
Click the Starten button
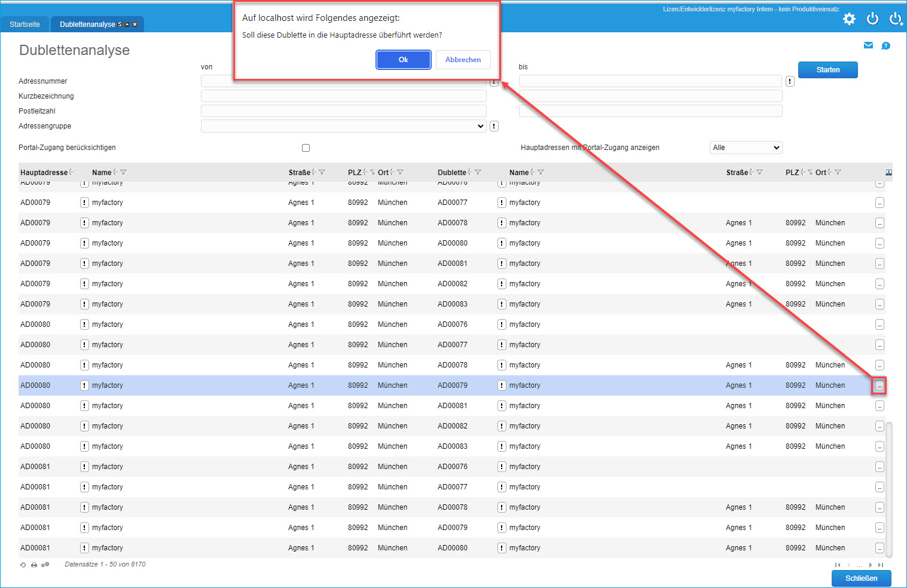tap(827, 70)
